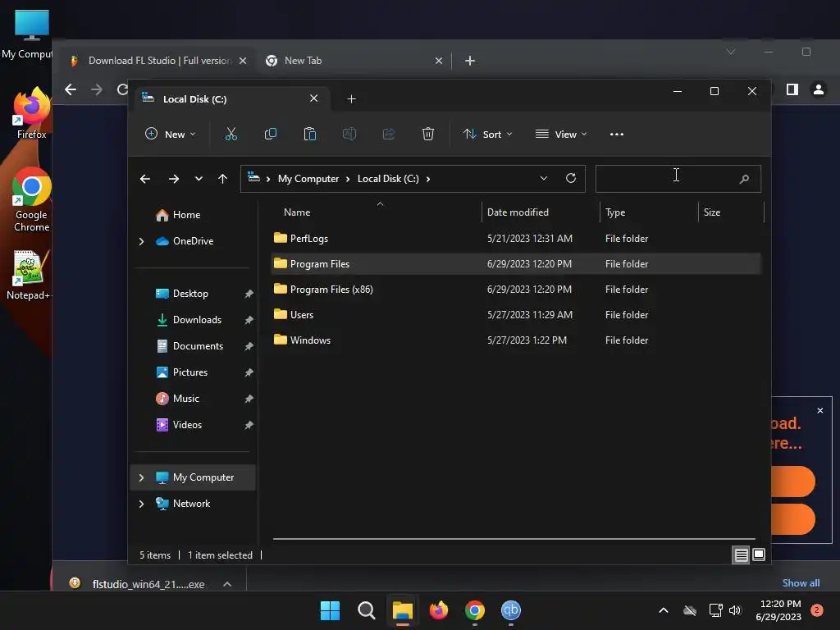Open Home in navigation pane

click(186, 215)
